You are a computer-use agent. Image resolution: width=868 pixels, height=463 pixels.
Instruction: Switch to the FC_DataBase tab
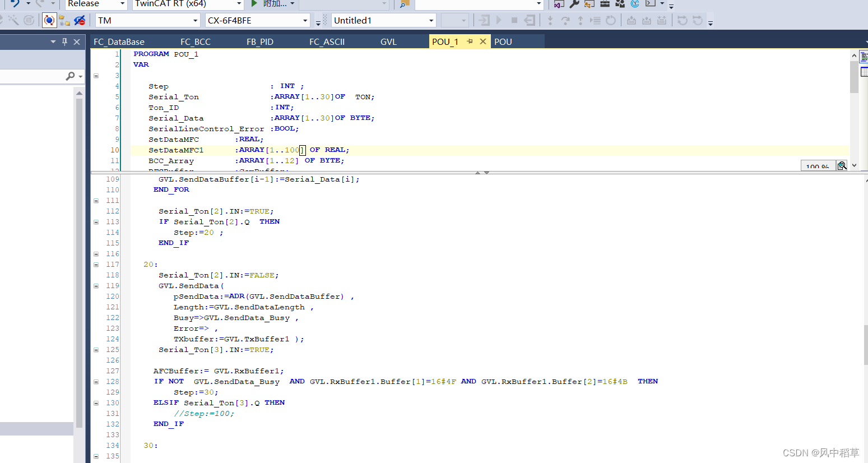[119, 42]
